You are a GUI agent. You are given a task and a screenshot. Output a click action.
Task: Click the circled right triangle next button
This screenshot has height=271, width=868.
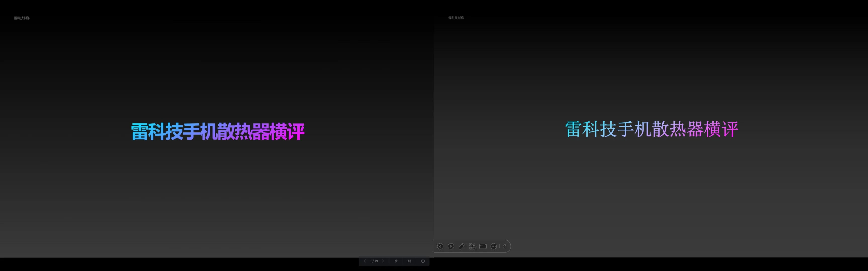tap(451, 246)
